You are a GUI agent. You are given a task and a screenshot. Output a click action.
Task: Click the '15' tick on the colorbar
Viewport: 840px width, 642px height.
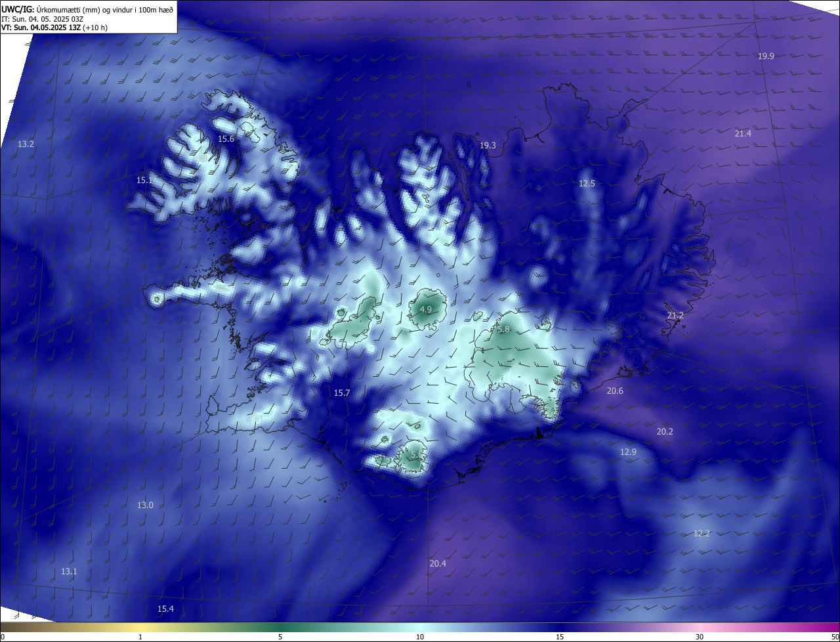[x=560, y=637]
